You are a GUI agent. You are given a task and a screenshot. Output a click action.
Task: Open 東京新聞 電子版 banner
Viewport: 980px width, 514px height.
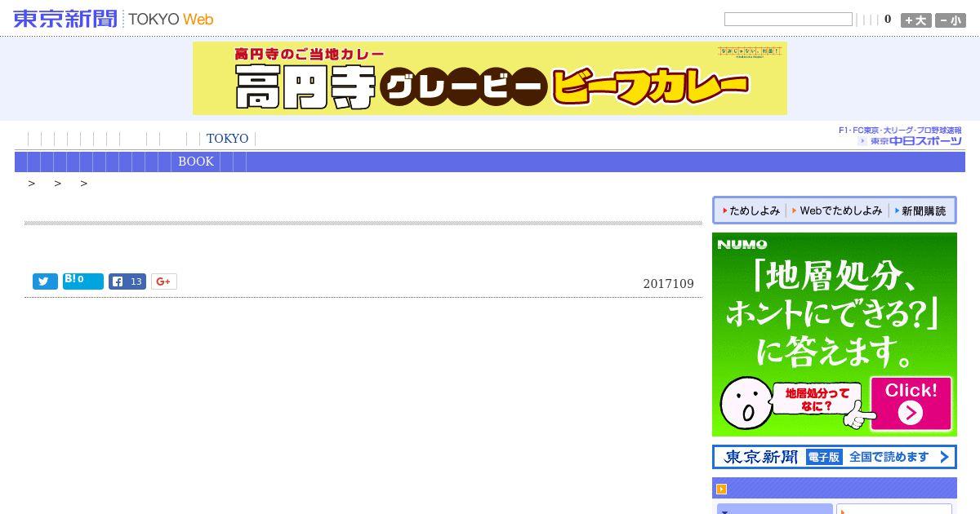(834, 457)
